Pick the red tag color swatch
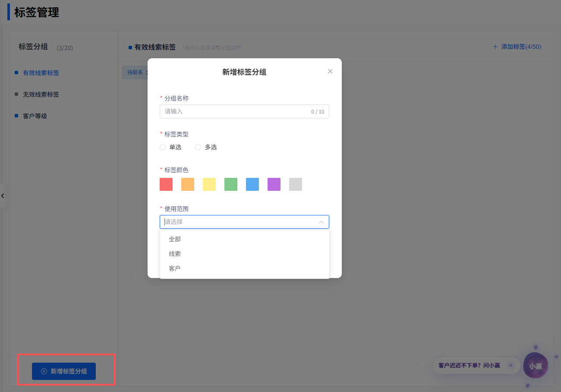 (166, 184)
